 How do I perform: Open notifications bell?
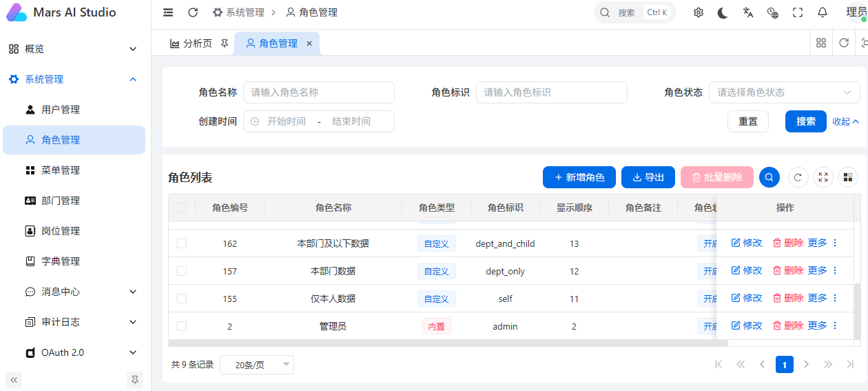823,12
